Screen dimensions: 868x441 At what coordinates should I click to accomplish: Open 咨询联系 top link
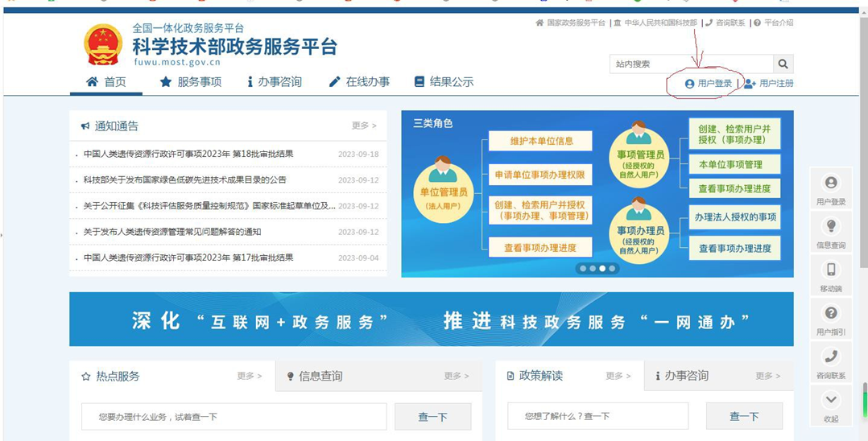[x=725, y=23]
